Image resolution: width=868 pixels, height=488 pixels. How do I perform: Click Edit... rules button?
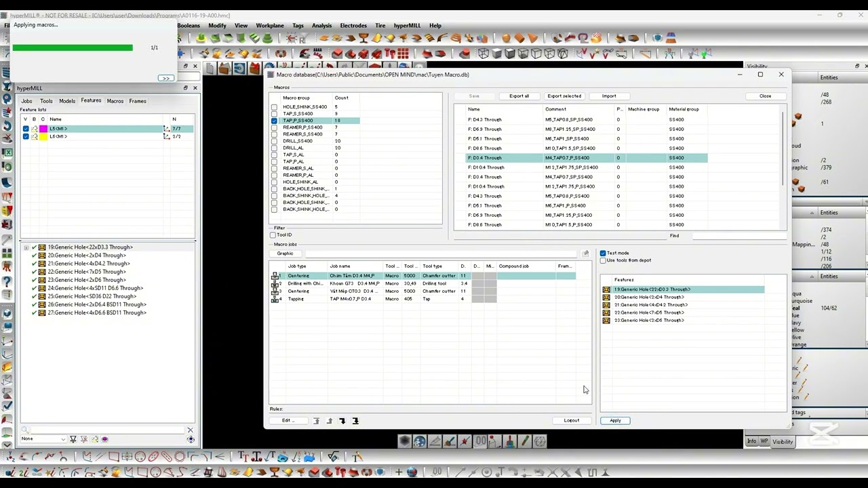pyautogui.click(x=287, y=421)
